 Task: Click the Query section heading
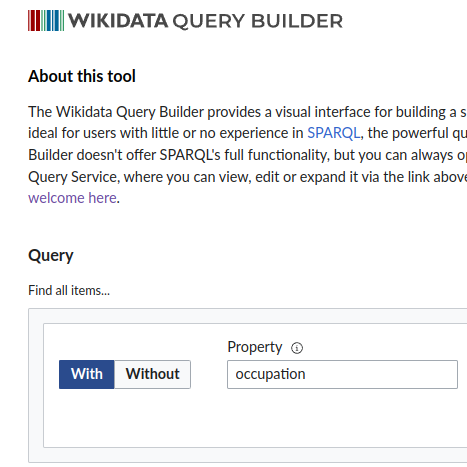51,256
